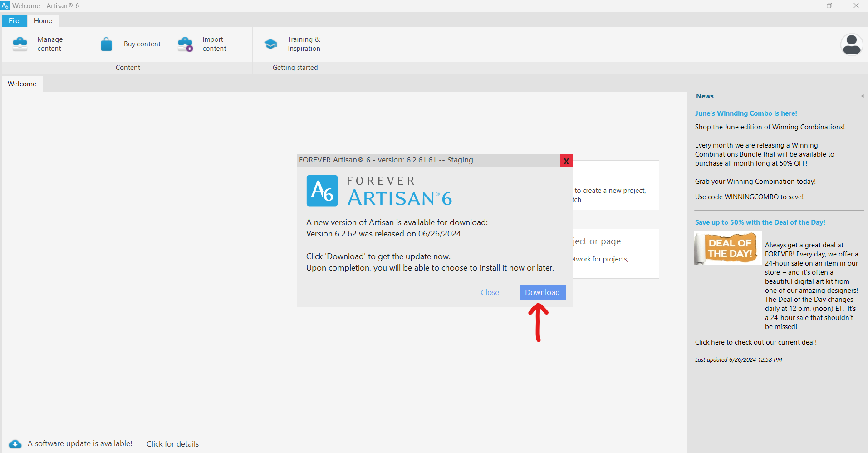Screen dimensions: 868x453
Task: Click 'A software update is available!' text
Action: coord(80,443)
